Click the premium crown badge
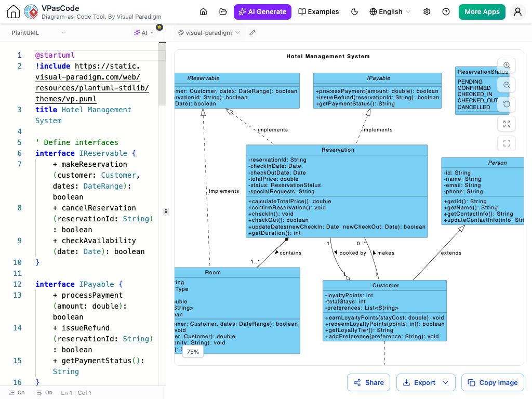This screenshot has height=399, width=532. tap(159, 27)
